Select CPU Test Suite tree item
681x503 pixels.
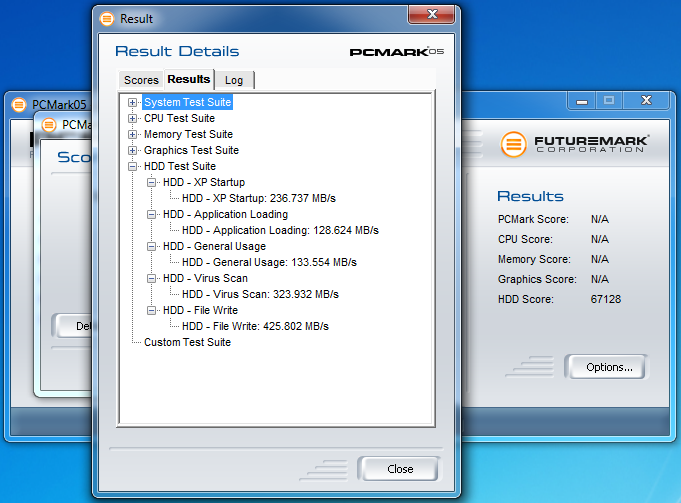coord(179,119)
